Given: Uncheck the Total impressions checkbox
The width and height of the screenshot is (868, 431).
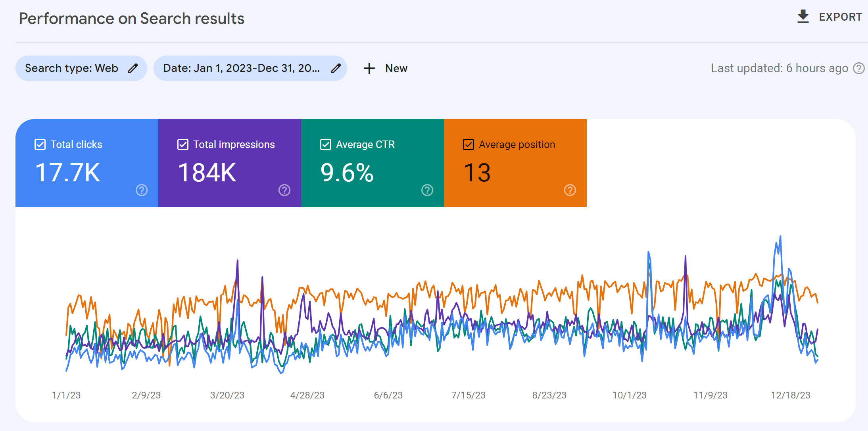Looking at the screenshot, I should tap(183, 144).
